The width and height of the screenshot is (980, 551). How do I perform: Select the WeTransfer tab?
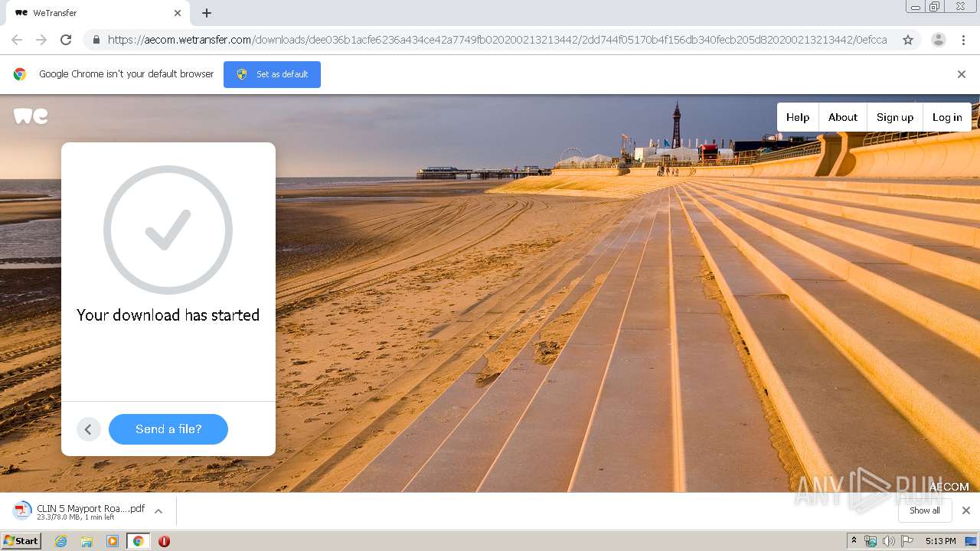pyautogui.click(x=96, y=13)
